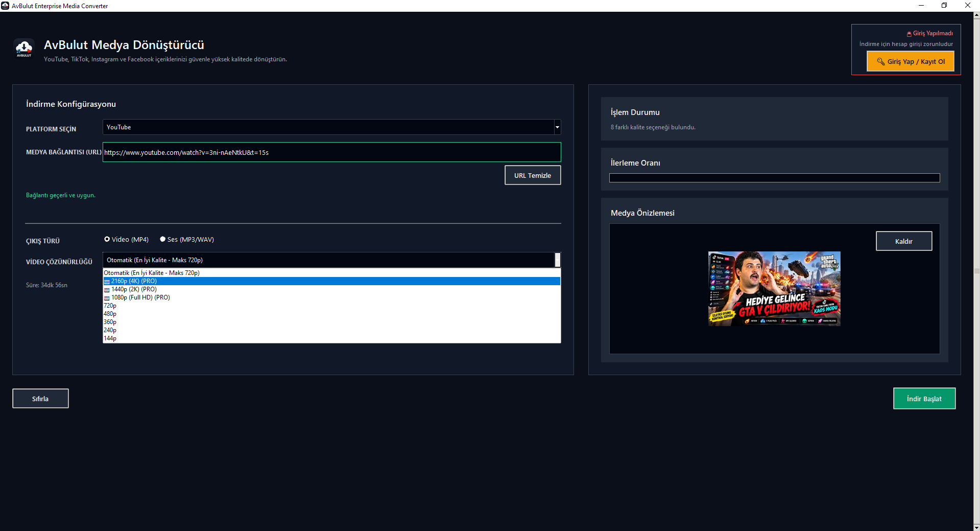Click the Giriş Yap / Kayıt Ol button

911,62
